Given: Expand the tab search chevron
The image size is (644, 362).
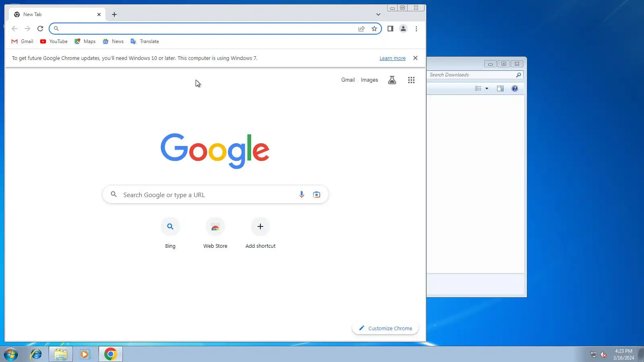Looking at the screenshot, I should (378, 14).
